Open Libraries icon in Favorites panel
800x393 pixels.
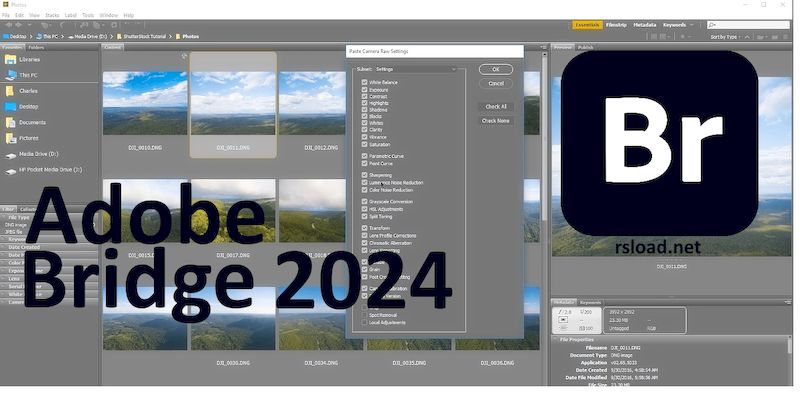pyautogui.click(x=10, y=60)
